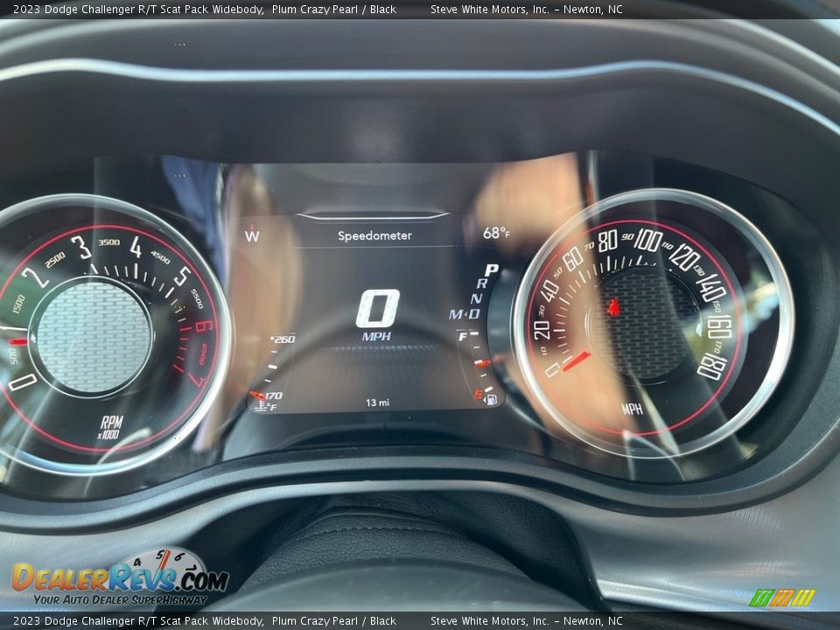Click the red indicator light in the speedometer
840x630 pixels.
[612, 307]
